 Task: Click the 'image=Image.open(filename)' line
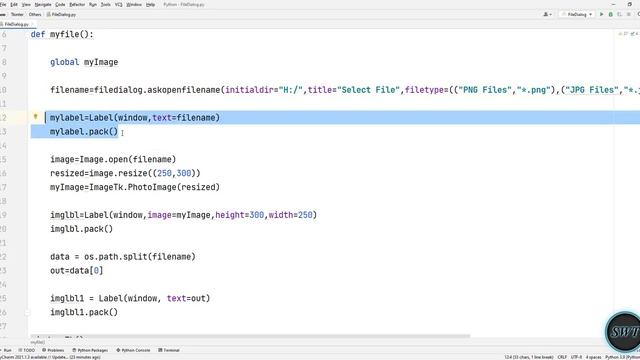(x=113, y=160)
